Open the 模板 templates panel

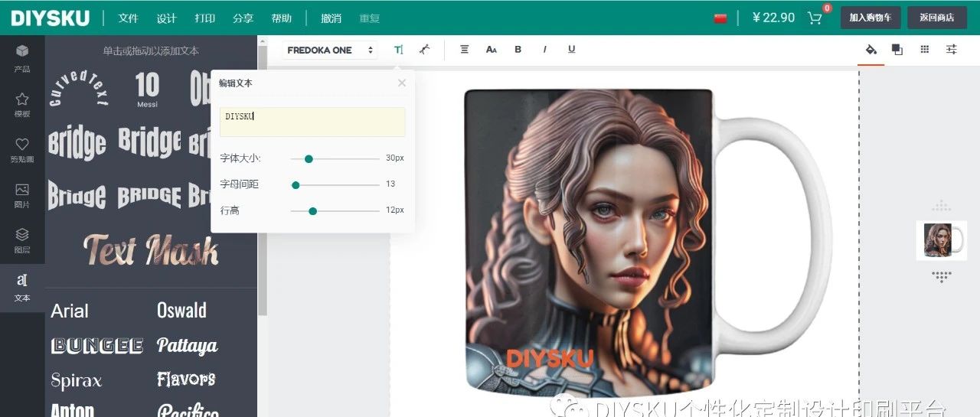[x=22, y=104]
